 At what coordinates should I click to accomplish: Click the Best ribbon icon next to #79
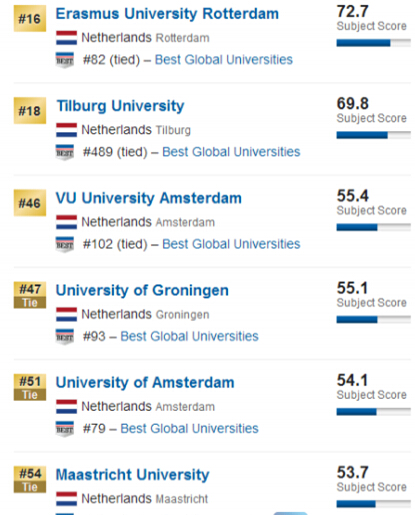click(x=65, y=429)
